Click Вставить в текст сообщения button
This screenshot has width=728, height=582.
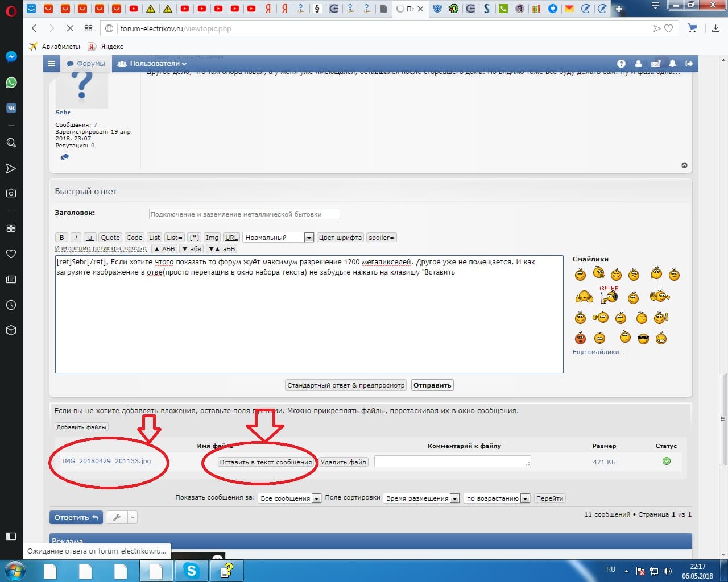click(266, 462)
